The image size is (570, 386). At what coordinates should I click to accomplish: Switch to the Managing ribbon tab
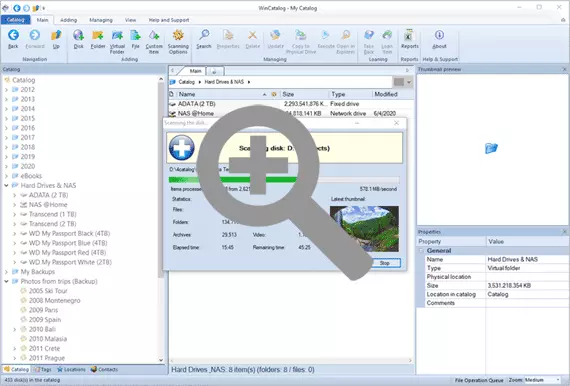(x=101, y=20)
